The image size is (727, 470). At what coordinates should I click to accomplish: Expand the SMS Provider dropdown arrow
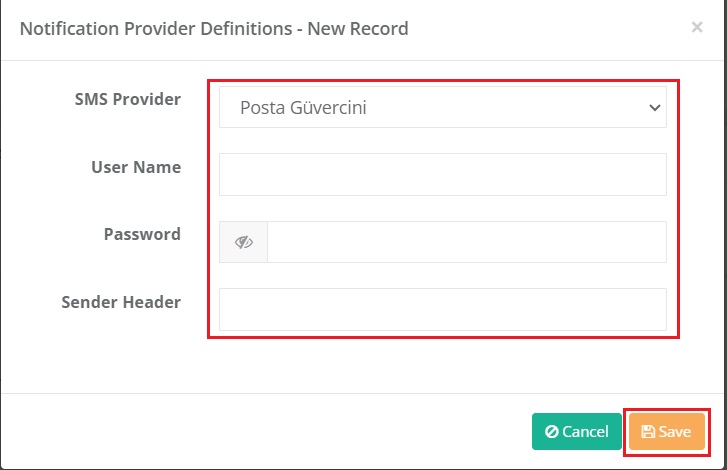(654, 107)
